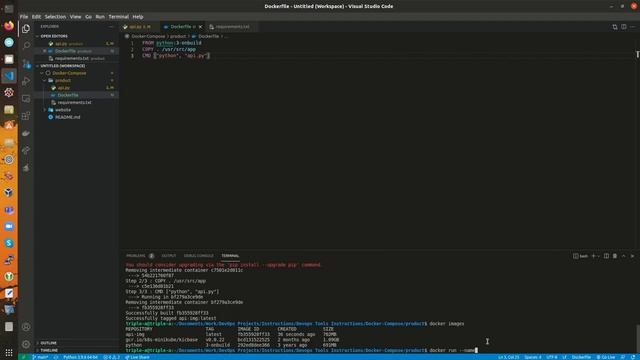Image resolution: width=640 pixels, height=360 pixels.
Task: Select the Terminal panel tab
Action: tap(230, 256)
